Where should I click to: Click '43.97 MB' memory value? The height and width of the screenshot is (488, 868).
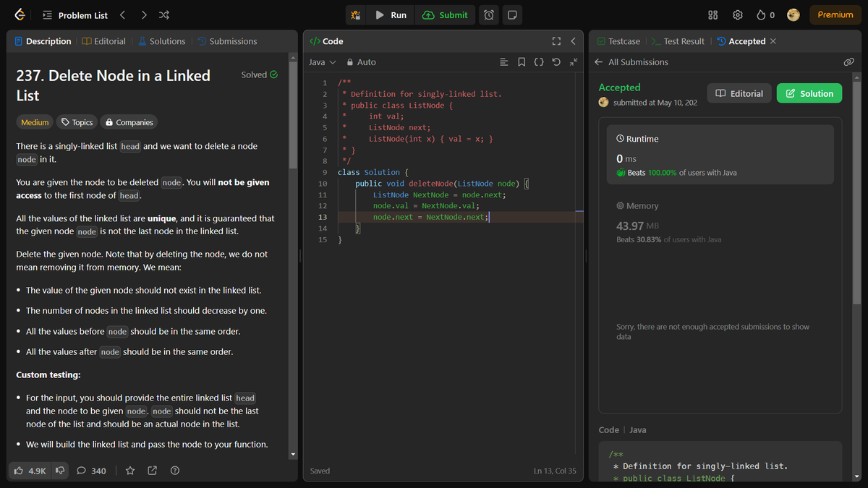tap(637, 226)
